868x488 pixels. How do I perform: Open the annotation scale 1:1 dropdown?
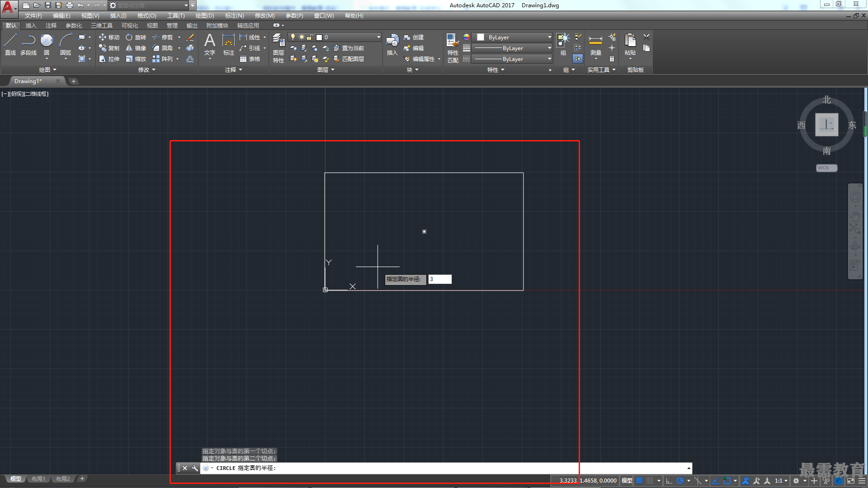[781, 481]
